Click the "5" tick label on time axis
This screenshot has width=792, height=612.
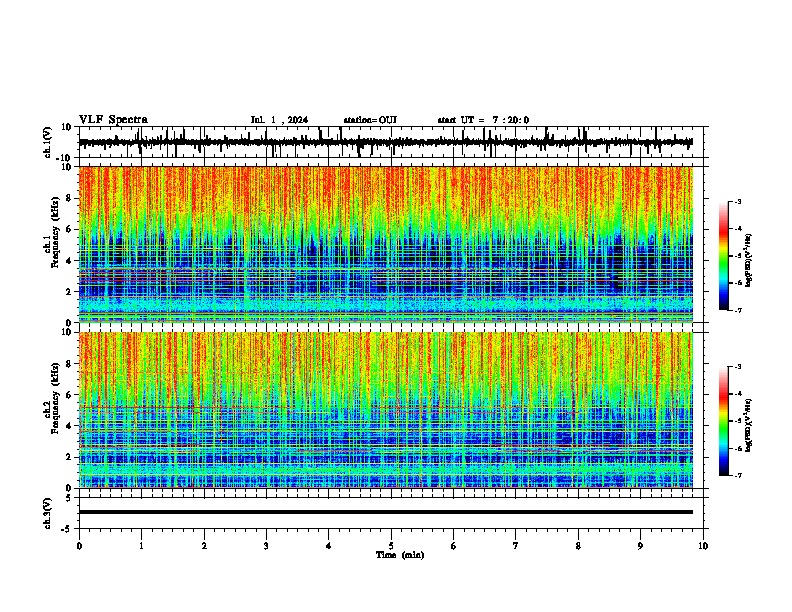pyautogui.click(x=391, y=546)
